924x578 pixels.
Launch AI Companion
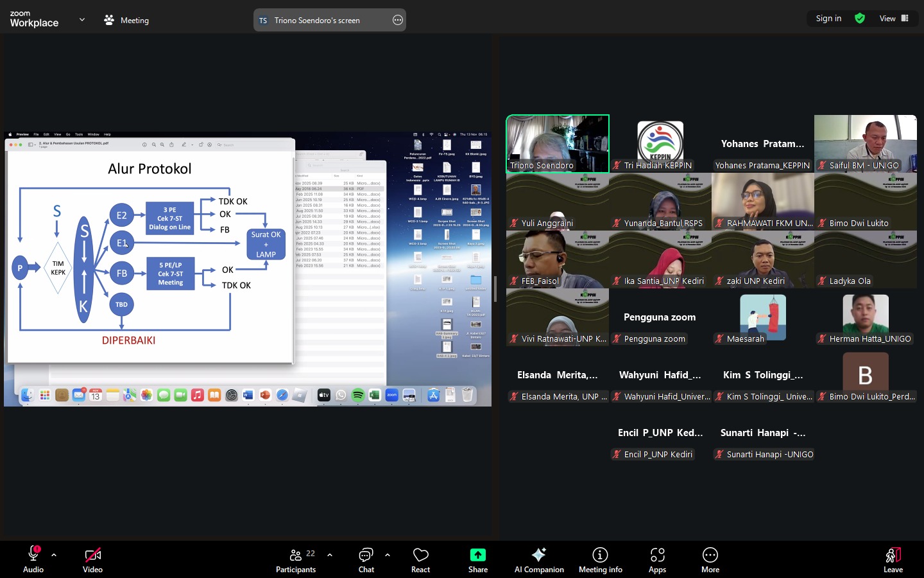pyautogui.click(x=539, y=559)
